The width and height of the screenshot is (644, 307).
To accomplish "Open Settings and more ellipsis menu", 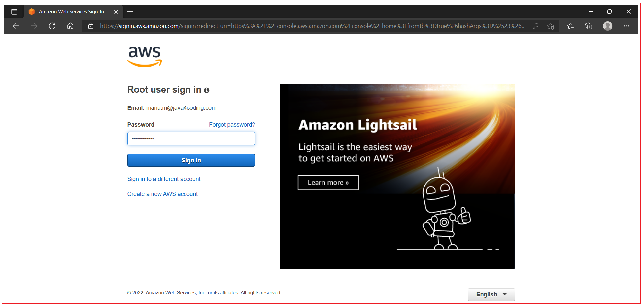I will (x=627, y=26).
